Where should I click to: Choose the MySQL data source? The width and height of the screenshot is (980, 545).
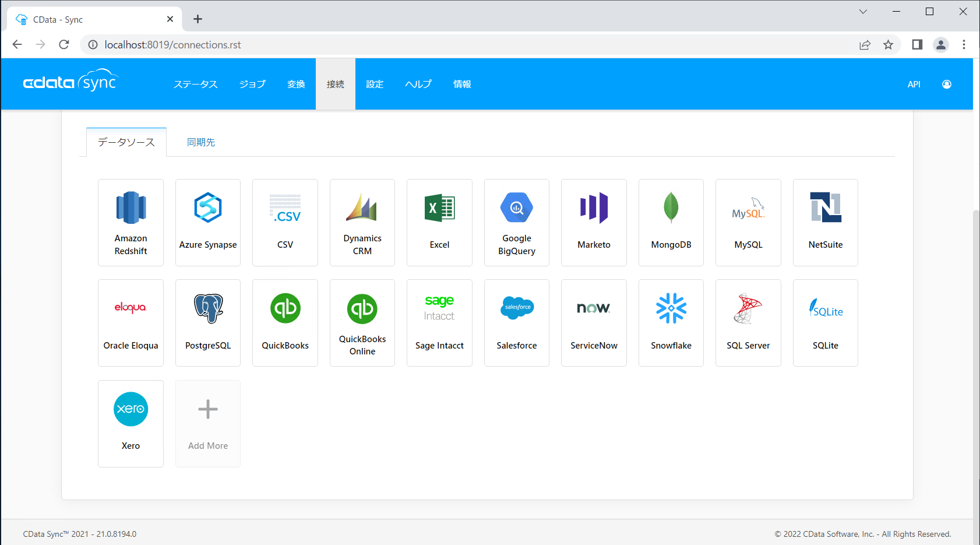pyautogui.click(x=748, y=223)
